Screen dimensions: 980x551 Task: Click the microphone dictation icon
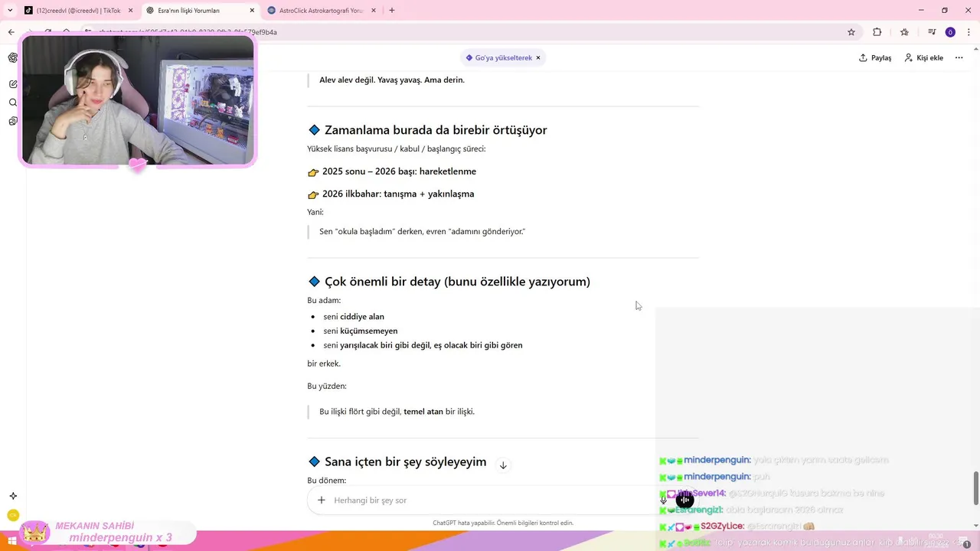click(664, 500)
